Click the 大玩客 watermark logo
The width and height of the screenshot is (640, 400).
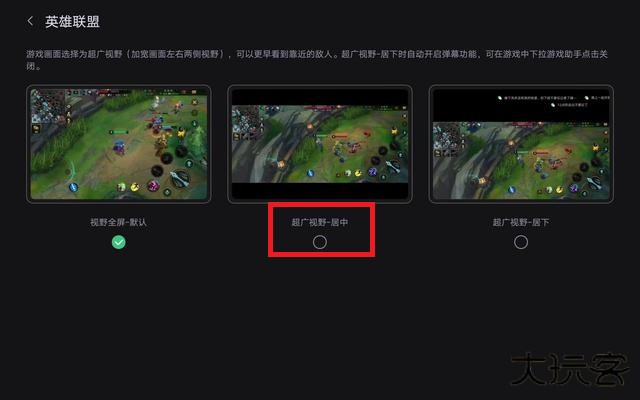571,369
